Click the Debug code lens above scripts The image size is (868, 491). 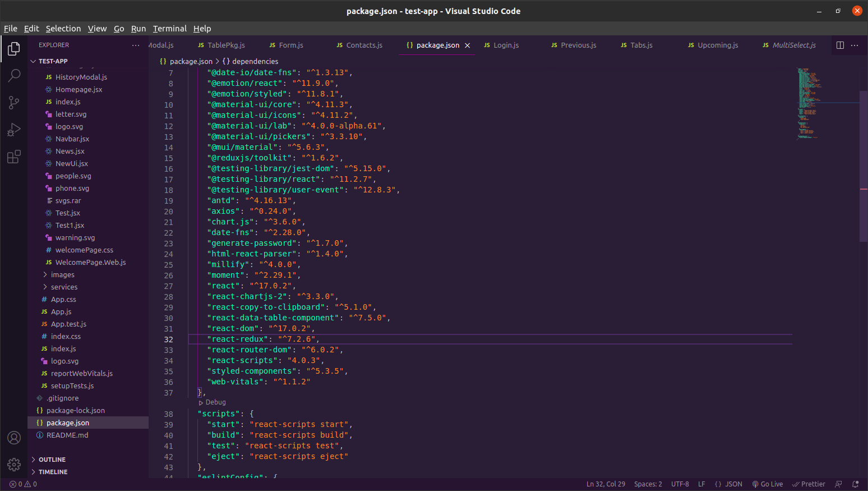coord(215,402)
